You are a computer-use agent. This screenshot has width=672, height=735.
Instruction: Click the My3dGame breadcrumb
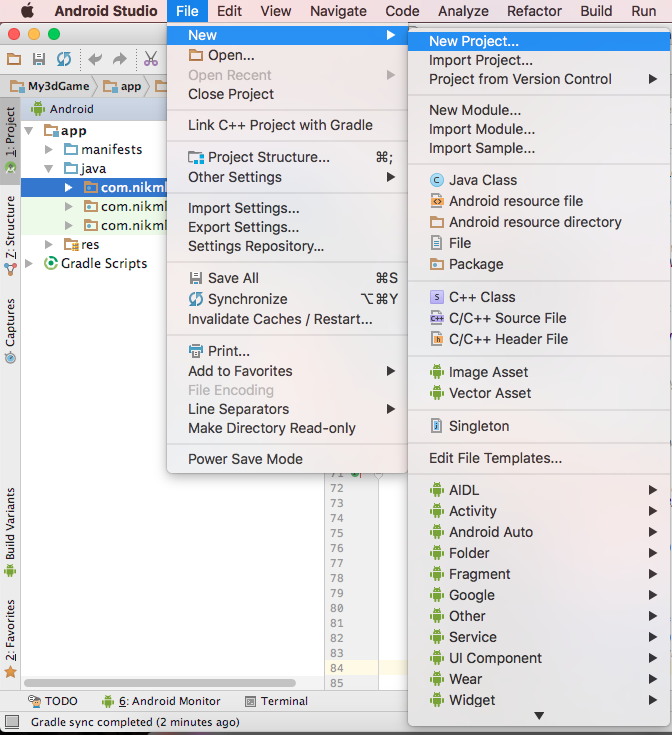[51, 86]
